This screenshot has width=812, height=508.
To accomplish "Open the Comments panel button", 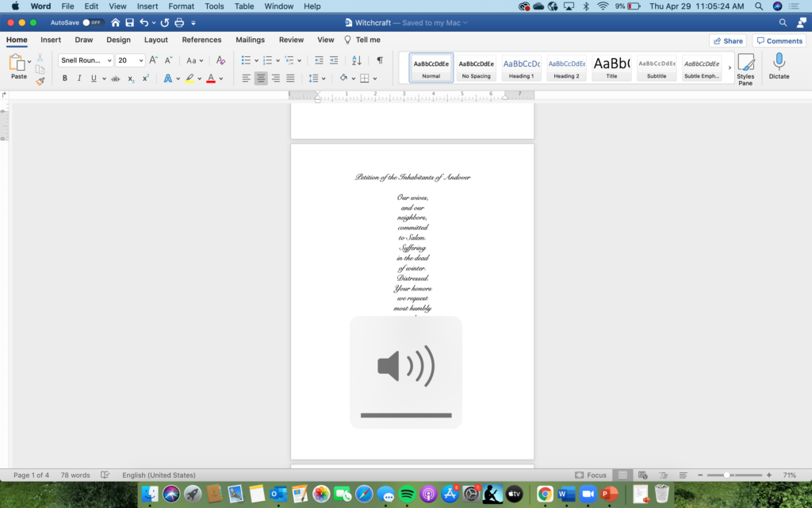I will (779, 40).
